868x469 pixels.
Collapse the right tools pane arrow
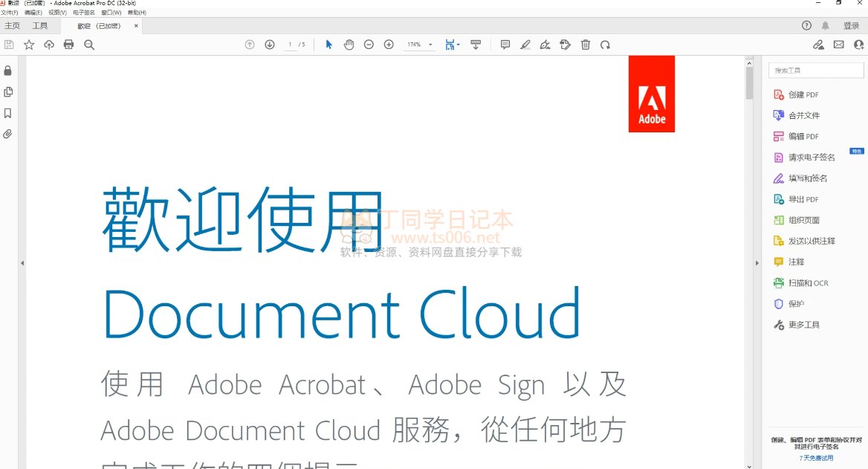pyautogui.click(x=755, y=263)
